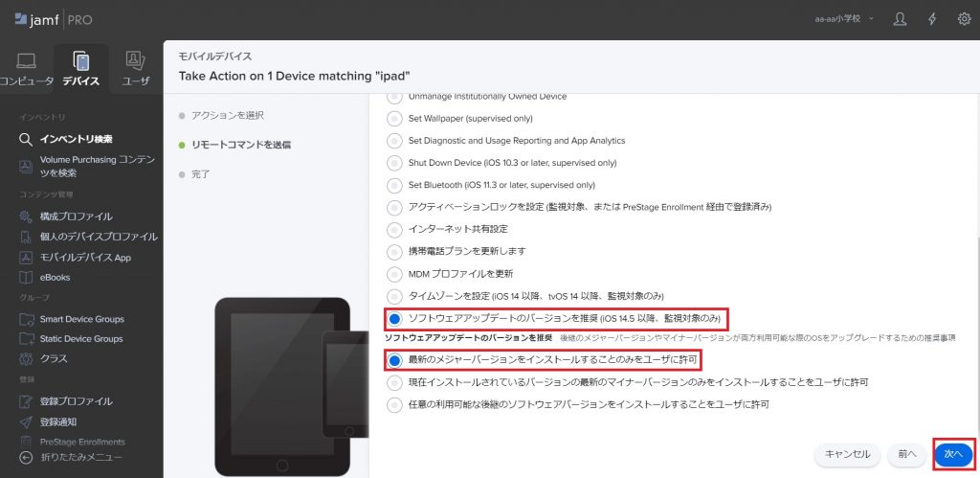
Task: Select Unmanage Institutionally Owned Device radio
Action: [394, 97]
